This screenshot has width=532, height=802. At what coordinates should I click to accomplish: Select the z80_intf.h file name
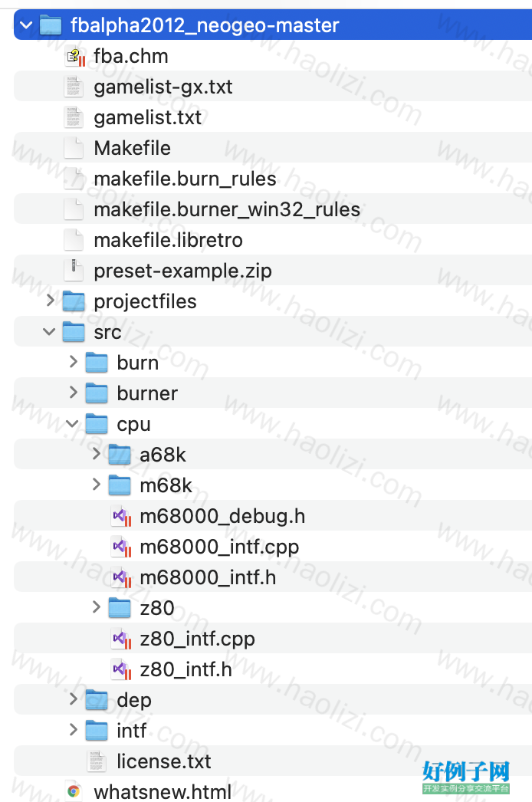[186, 670]
